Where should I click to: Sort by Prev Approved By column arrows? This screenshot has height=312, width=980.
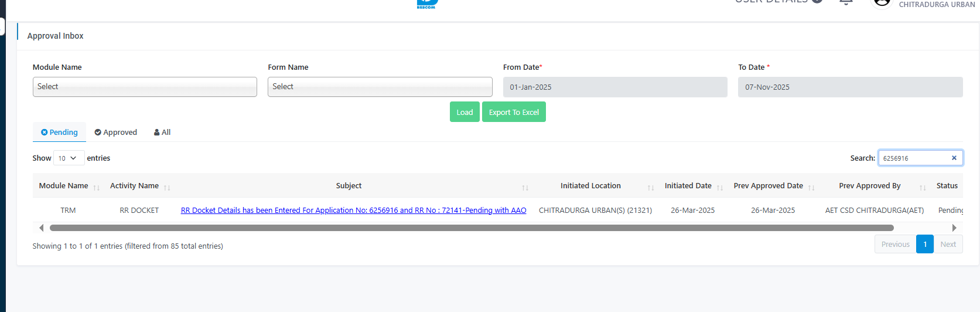point(923,188)
